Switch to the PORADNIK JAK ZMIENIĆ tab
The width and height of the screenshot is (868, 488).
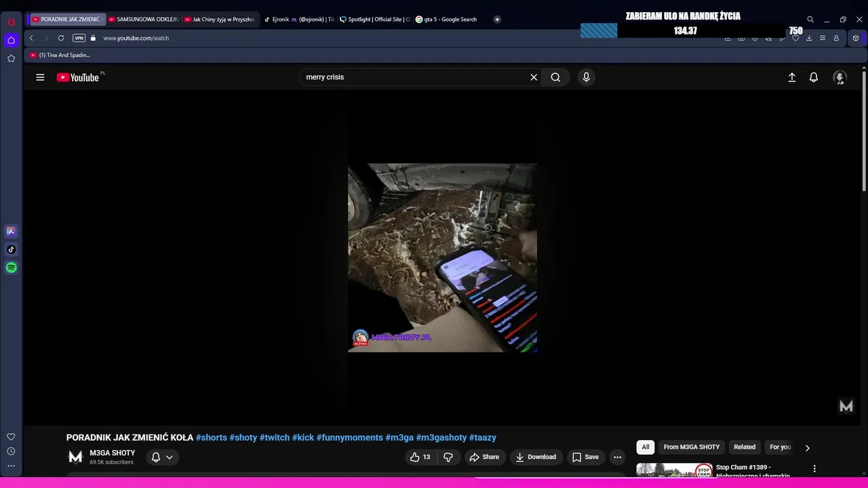(66, 20)
